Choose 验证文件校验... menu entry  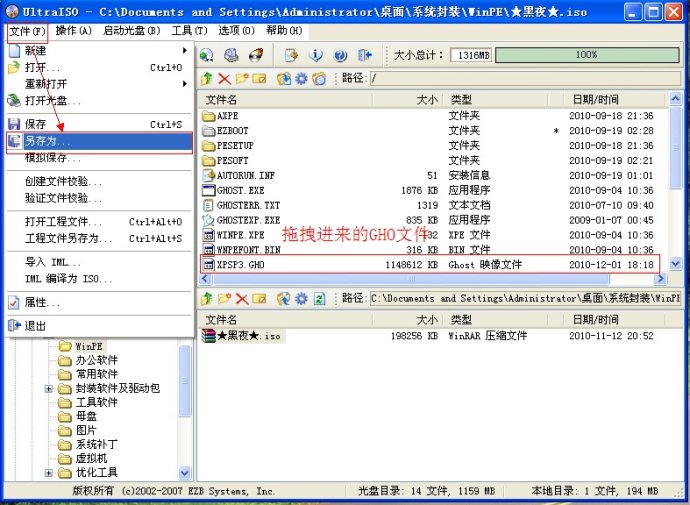click(x=100, y=198)
